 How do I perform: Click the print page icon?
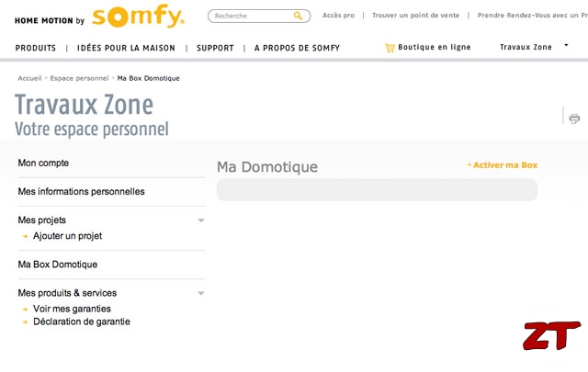click(574, 118)
